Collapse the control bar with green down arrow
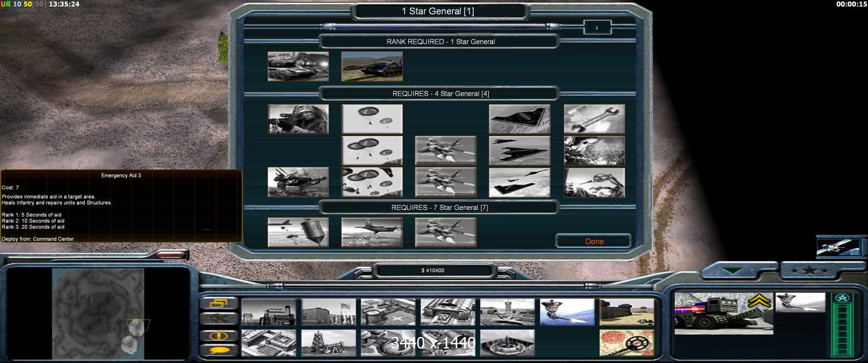Image resolution: width=868 pixels, height=363 pixels. click(734, 271)
